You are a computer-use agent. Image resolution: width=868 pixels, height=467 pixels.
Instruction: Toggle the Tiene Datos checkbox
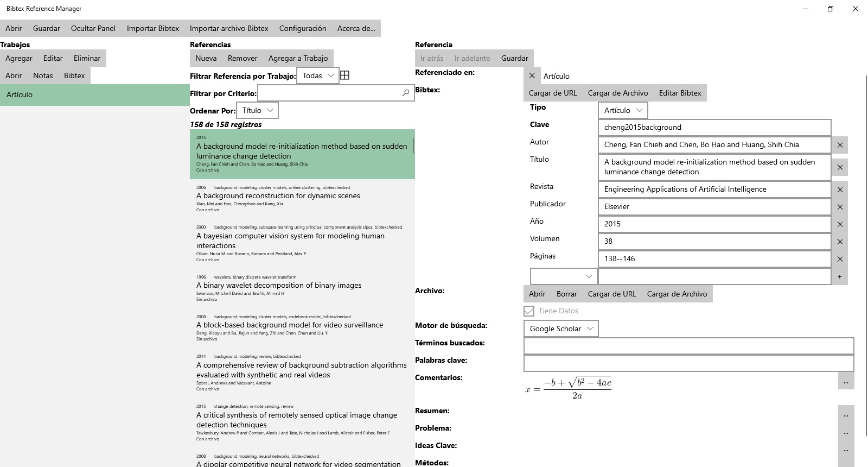(x=529, y=311)
